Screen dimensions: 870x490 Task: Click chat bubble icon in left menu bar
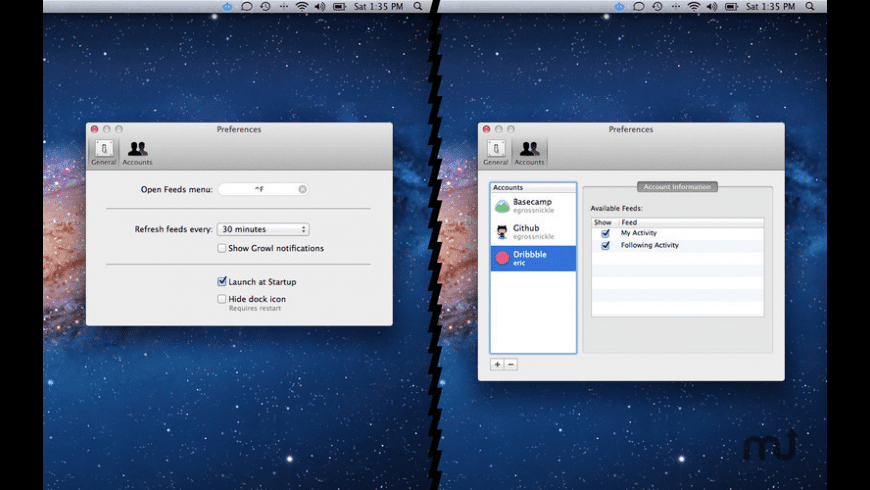246,7
